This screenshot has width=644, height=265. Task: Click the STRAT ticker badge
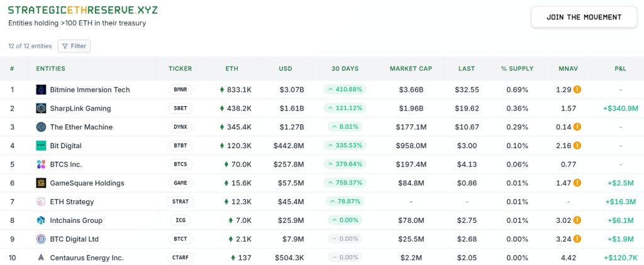[x=180, y=202]
